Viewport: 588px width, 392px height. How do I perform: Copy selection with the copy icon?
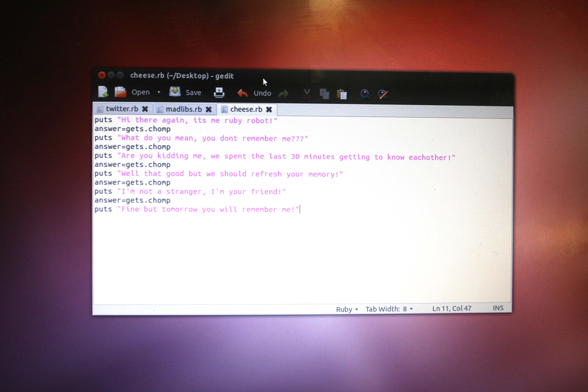point(324,94)
